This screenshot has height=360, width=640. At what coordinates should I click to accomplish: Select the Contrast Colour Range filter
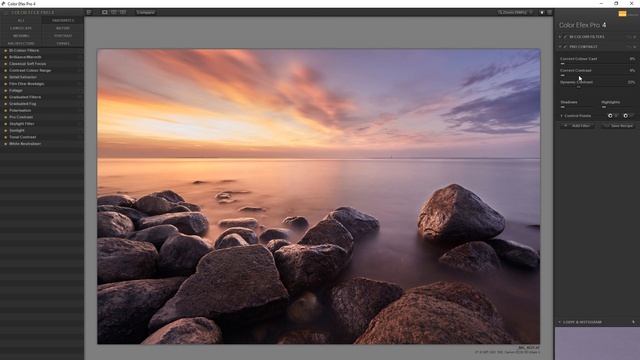click(x=30, y=71)
